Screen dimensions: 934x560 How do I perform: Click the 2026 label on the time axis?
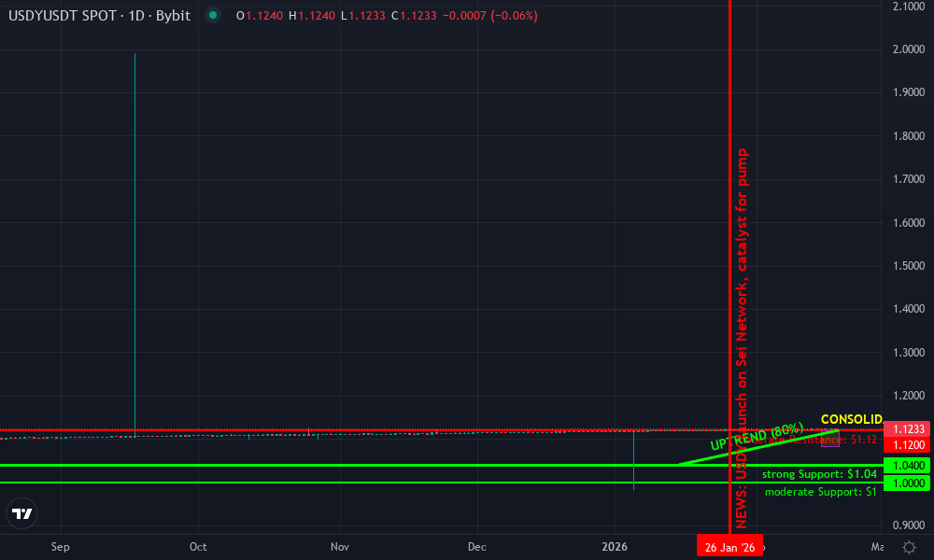tap(614, 547)
